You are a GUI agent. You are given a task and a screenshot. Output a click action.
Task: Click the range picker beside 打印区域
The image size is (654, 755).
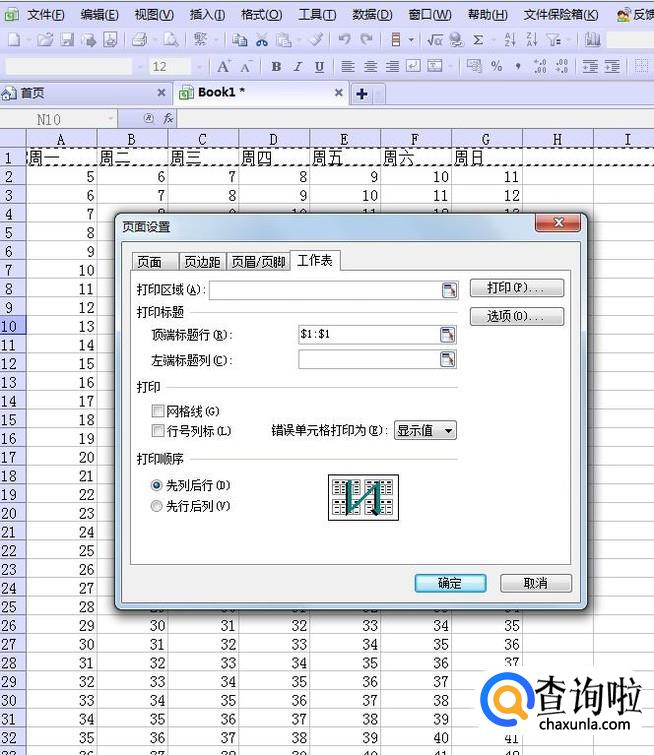(449, 290)
